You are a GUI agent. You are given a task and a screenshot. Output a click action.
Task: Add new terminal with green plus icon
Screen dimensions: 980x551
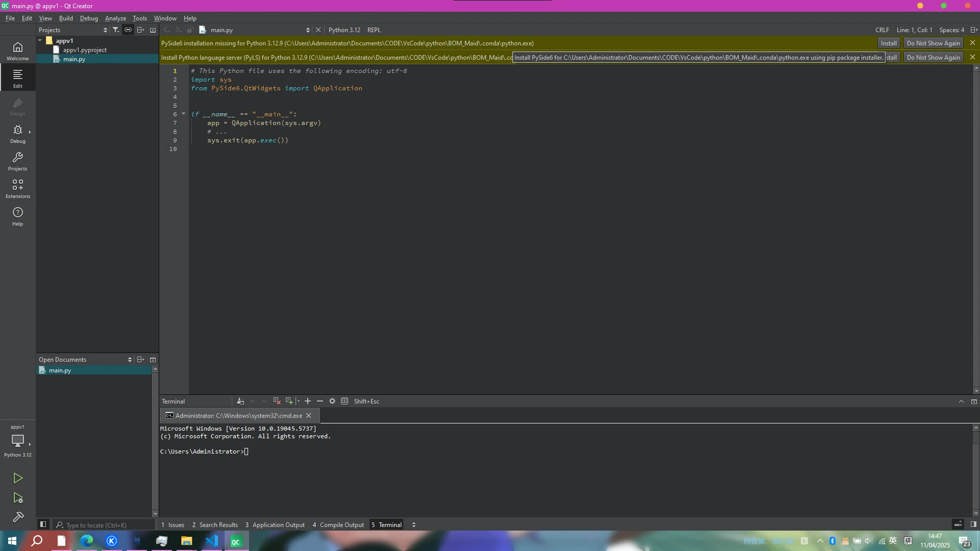point(289,402)
